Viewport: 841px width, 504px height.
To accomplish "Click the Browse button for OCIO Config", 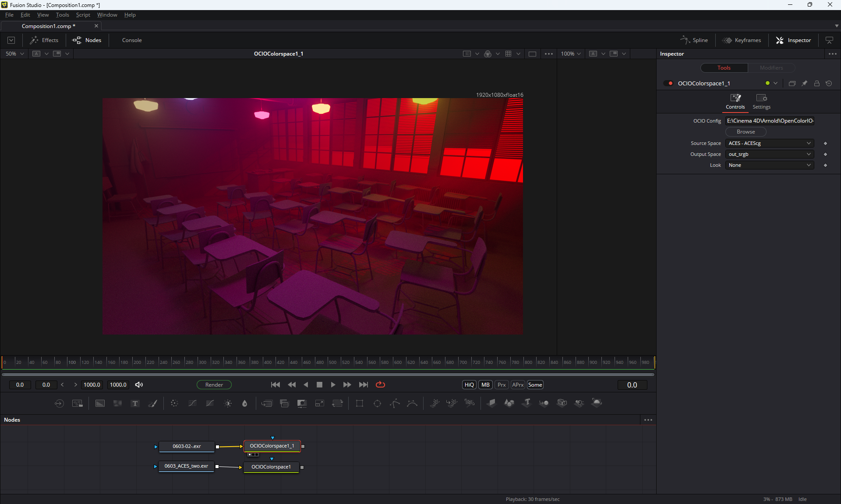I will coord(746,132).
